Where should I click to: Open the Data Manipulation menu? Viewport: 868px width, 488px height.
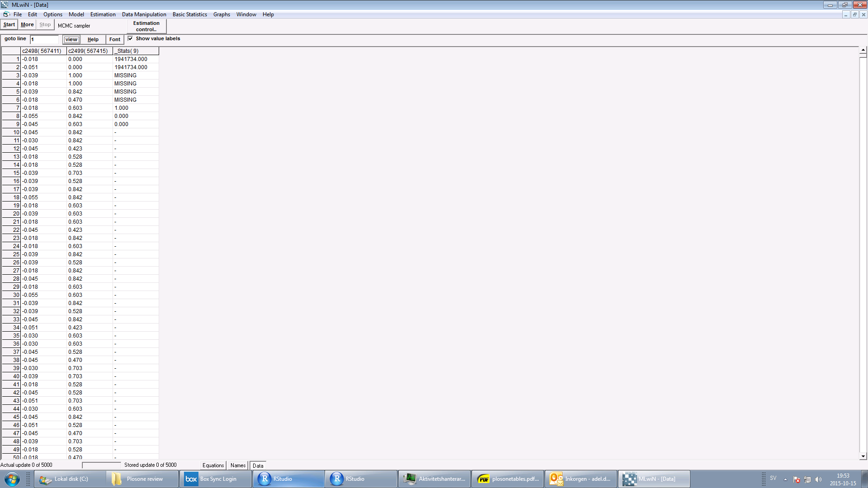(x=144, y=14)
